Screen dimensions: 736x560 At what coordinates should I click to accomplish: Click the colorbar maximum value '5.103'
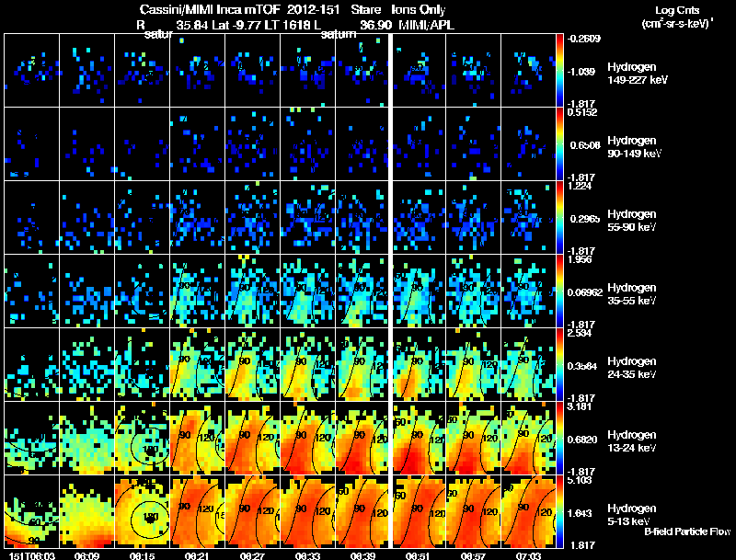coord(580,480)
